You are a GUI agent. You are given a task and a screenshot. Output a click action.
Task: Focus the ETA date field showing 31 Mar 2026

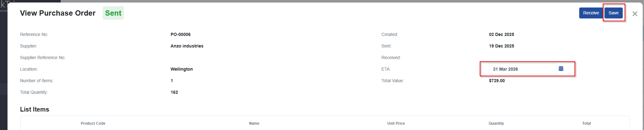pos(523,69)
